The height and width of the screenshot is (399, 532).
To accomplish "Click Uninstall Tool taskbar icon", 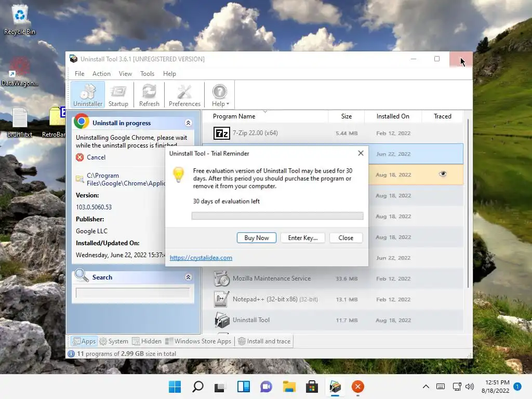I will (335, 387).
